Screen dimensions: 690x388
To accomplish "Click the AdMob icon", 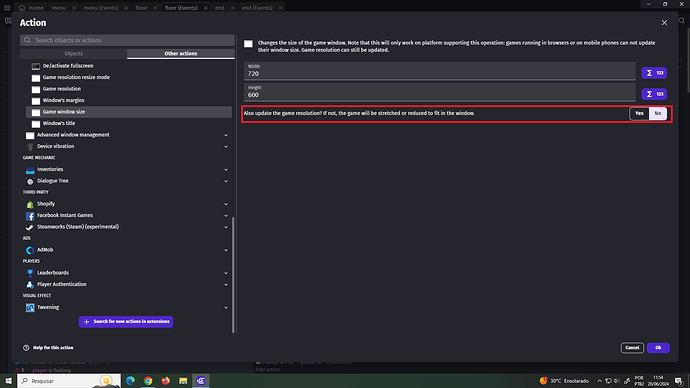I will coord(30,250).
